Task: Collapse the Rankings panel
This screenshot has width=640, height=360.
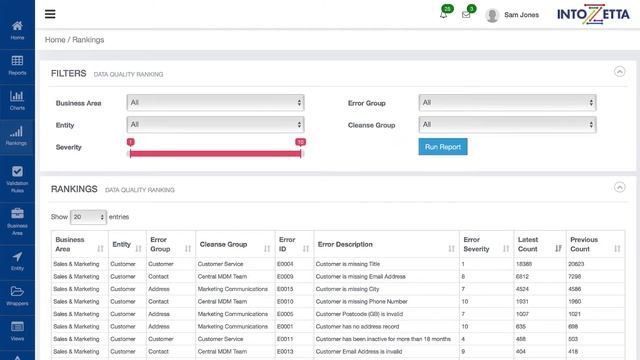Action: pyautogui.click(x=619, y=187)
